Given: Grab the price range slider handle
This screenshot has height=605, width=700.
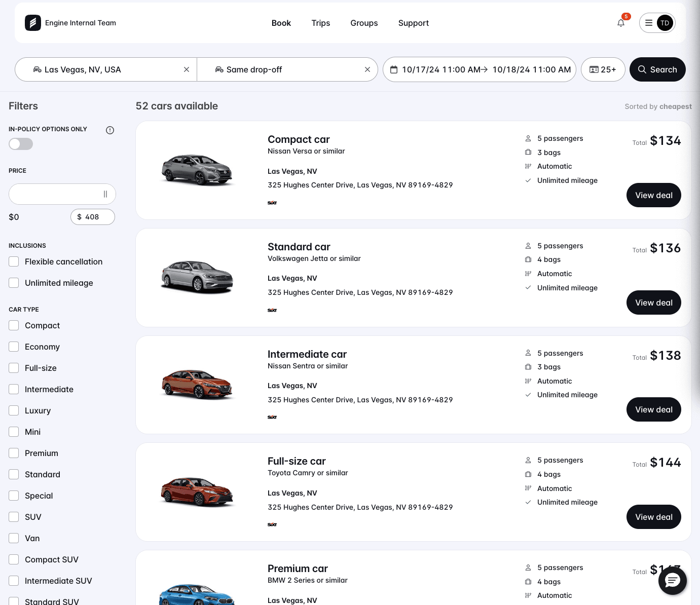Looking at the screenshot, I should [x=105, y=194].
